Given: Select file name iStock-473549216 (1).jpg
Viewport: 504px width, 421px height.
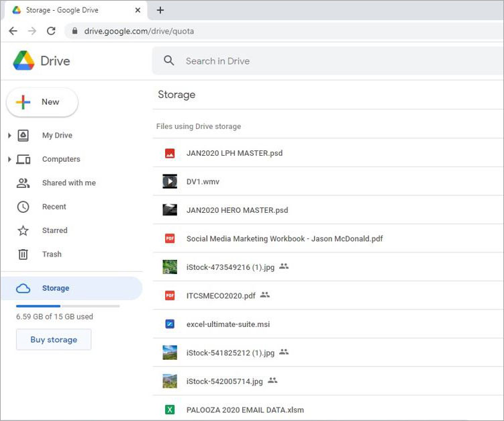Looking at the screenshot, I should click(230, 267).
